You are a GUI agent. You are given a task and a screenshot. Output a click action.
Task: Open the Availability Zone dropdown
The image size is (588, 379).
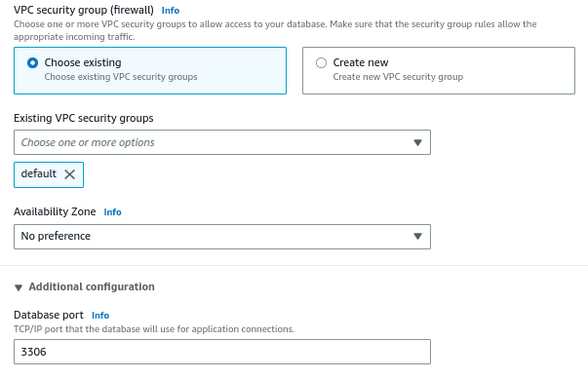click(x=222, y=237)
